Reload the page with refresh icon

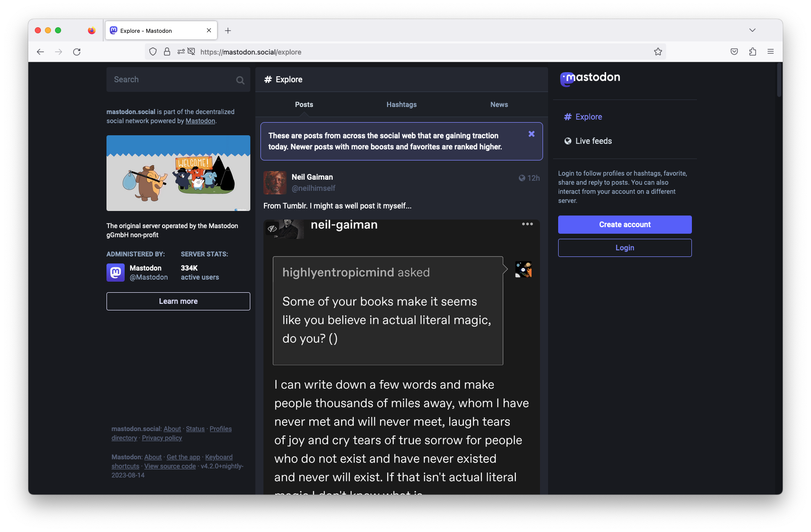(77, 52)
